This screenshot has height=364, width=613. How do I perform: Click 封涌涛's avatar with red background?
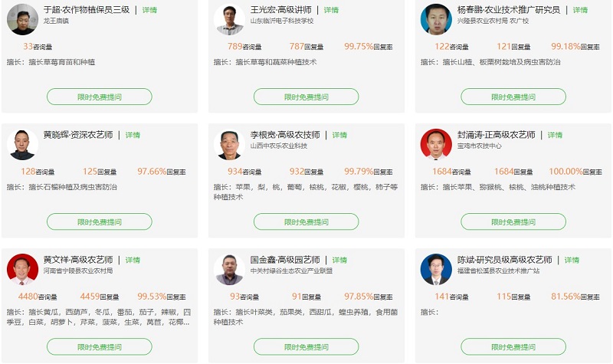(x=436, y=144)
